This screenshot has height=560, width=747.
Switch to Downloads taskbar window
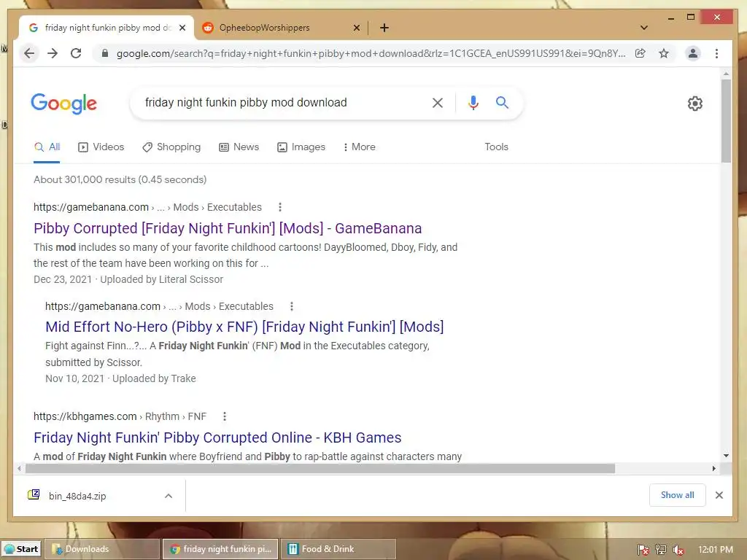102,549
